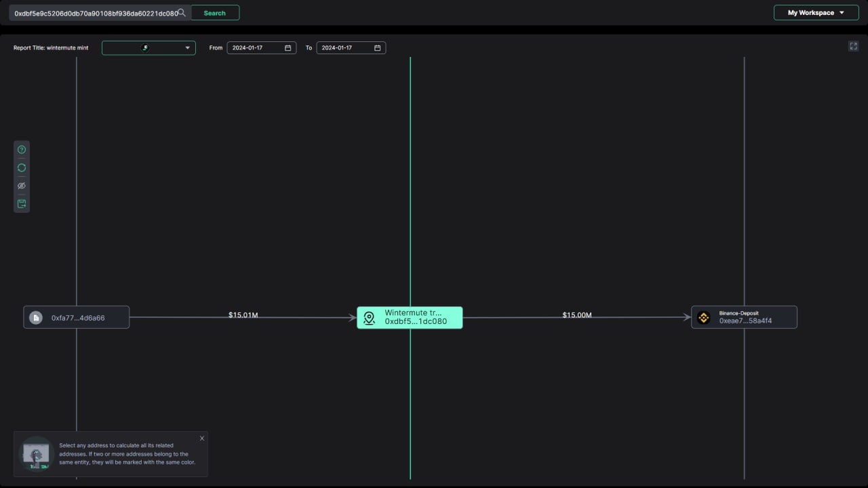Viewport: 868px width, 488px height.
Task: Click the "To" label before the second date
Action: (x=309, y=48)
